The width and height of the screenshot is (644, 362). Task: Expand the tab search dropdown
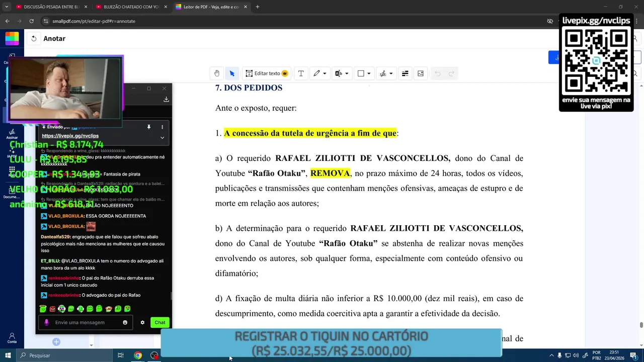[x=7, y=7]
